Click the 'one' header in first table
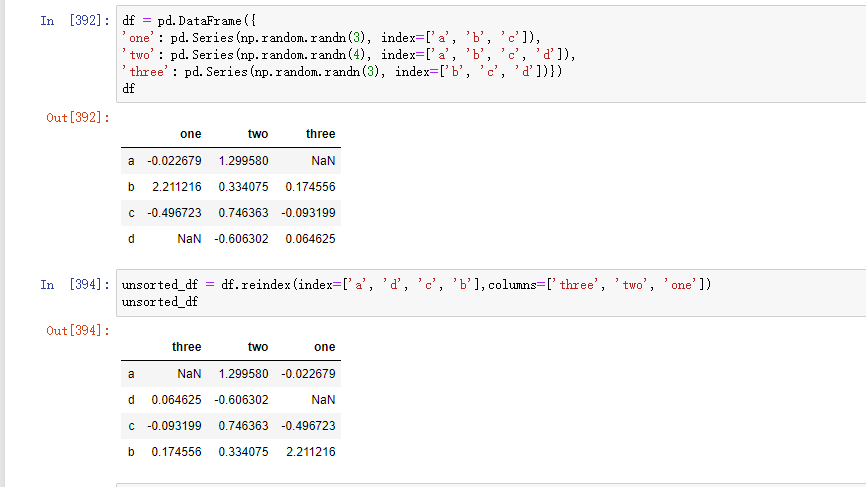Screen dimensions: 866x487 coord(190,134)
